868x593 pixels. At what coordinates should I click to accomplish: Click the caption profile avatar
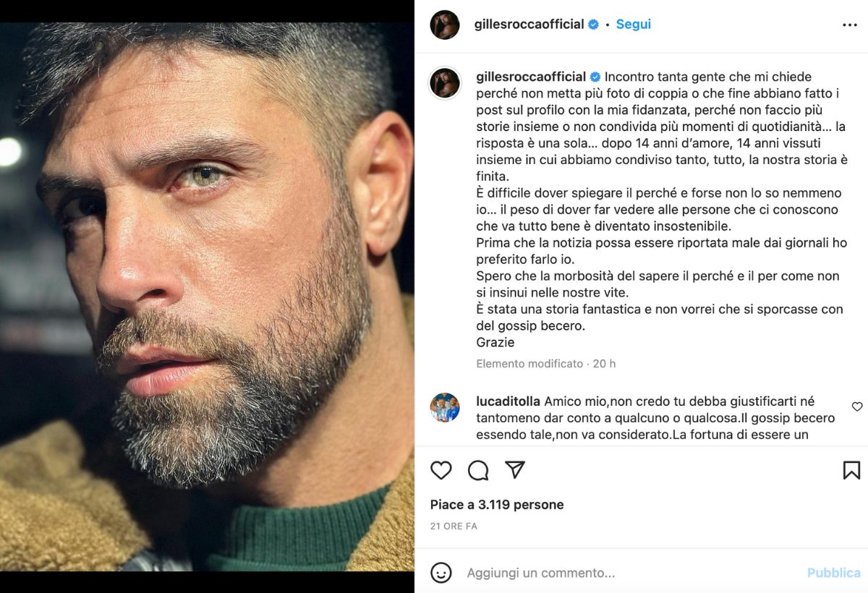tap(445, 83)
